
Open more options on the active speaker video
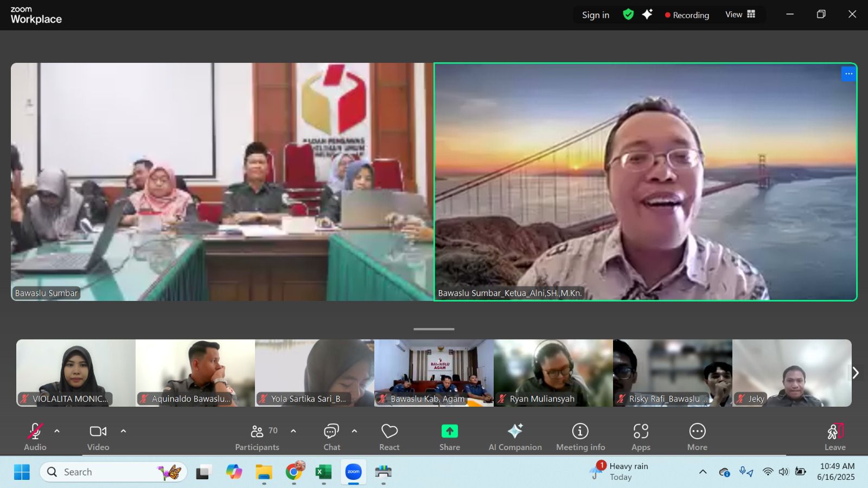847,74
